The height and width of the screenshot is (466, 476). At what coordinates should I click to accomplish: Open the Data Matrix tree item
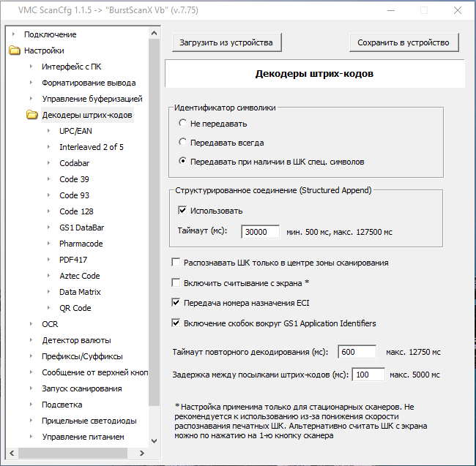coord(80,292)
